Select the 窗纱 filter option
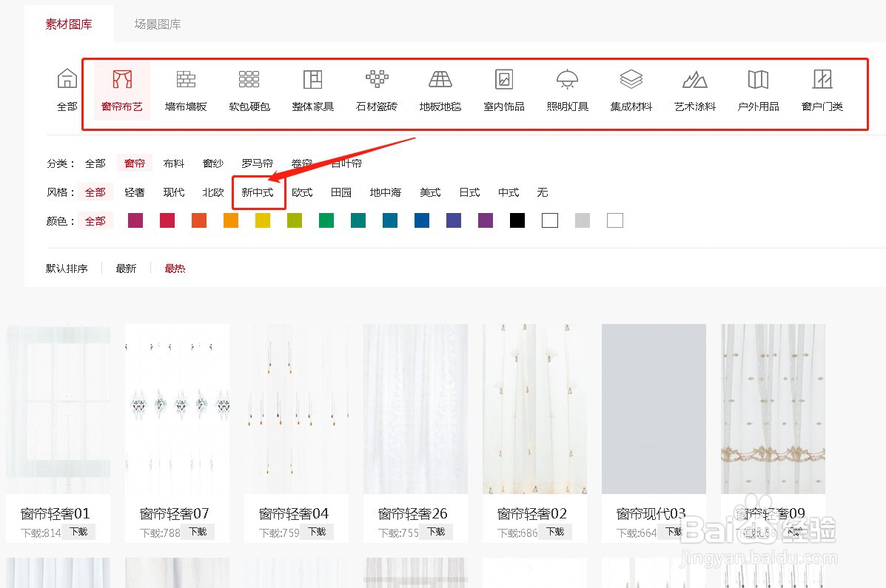 [212, 163]
